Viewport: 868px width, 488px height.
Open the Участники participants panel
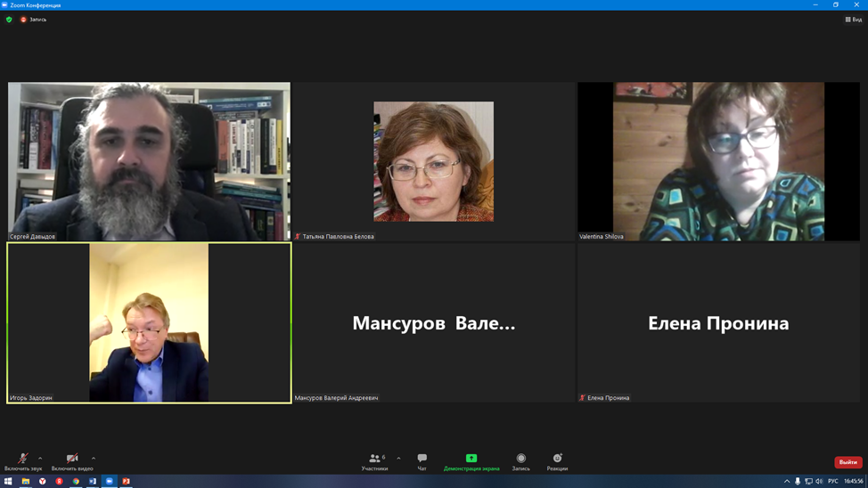[375, 460]
